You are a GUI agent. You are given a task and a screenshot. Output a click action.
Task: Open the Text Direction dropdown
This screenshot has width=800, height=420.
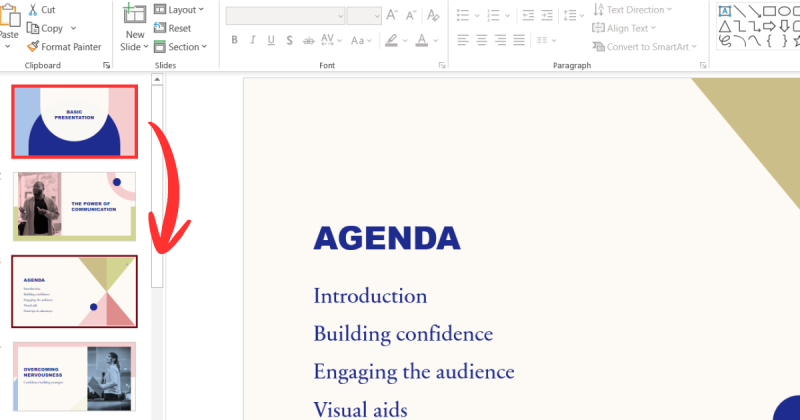[x=633, y=10]
